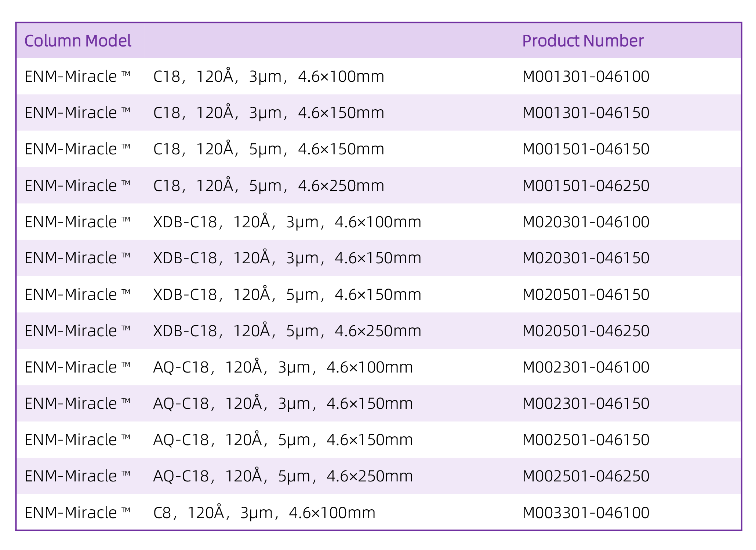This screenshot has width=756, height=550.
Task: Click spec AQ-C18, 120Å, 5μm, 4.6×150mm
Action: pos(283,439)
